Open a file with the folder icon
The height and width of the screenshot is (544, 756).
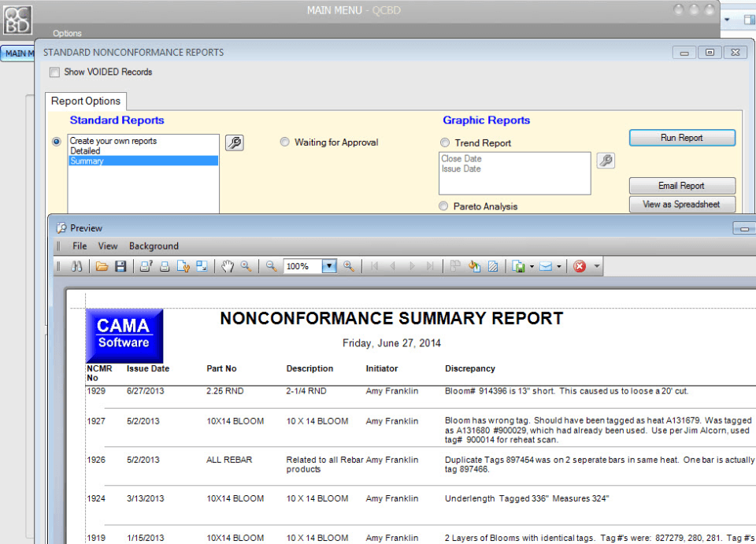click(102, 266)
